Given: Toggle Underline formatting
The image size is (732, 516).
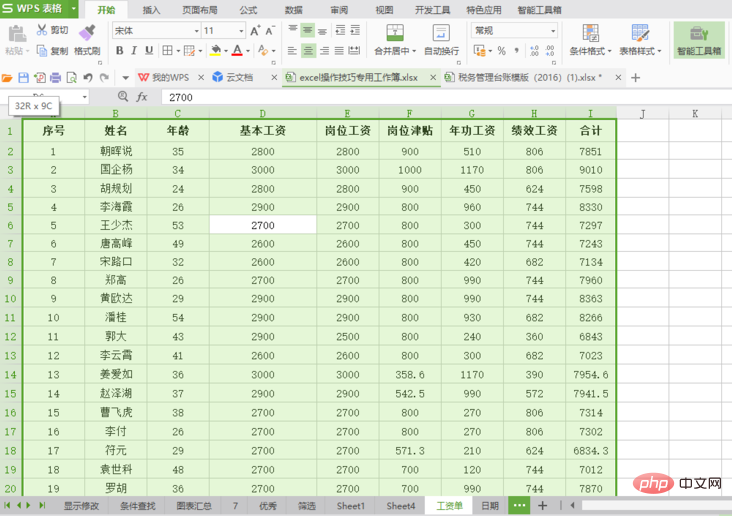Looking at the screenshot, I should [x=149, y=50].
